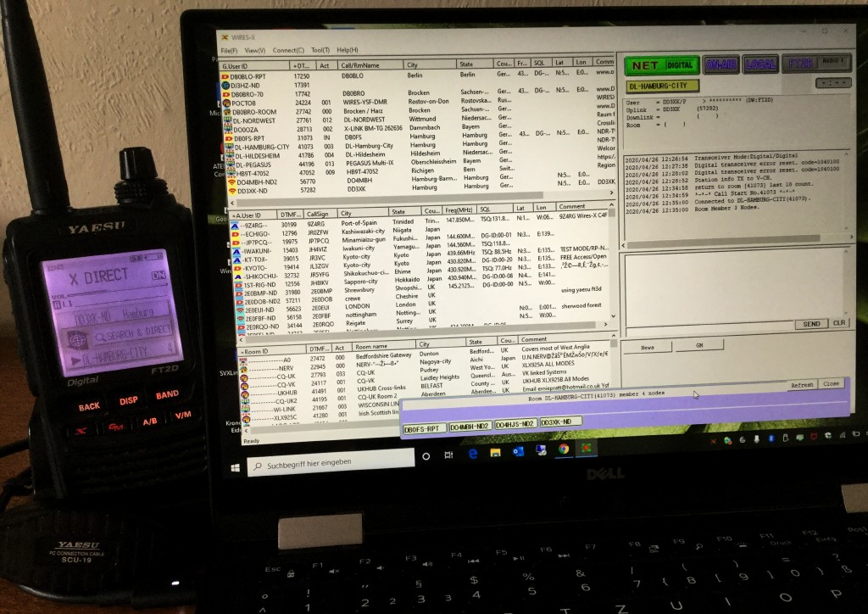Image resolution: width=868 pixels, height=614 pixels.
Task: Select DD3XX-ND member in room popup
Action: [x=560, y=421]
